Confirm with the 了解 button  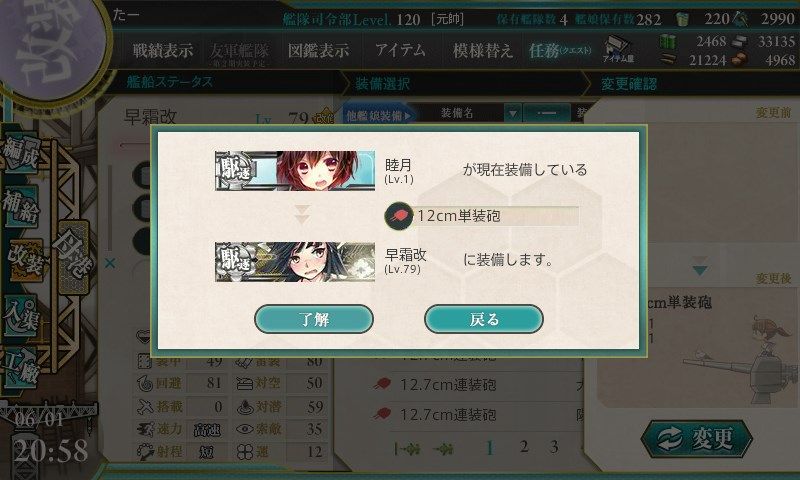coord(314,319)
